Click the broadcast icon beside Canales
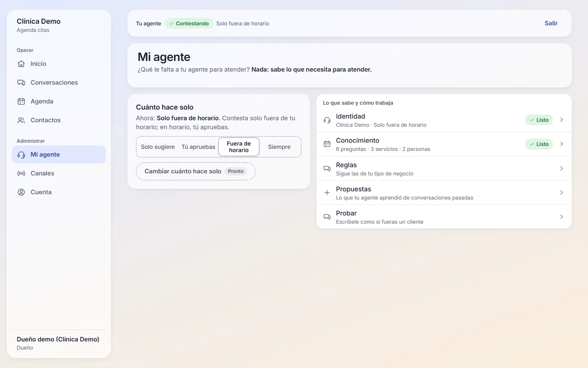This screenshot has width=588, height=368. (x=21, y=173)
